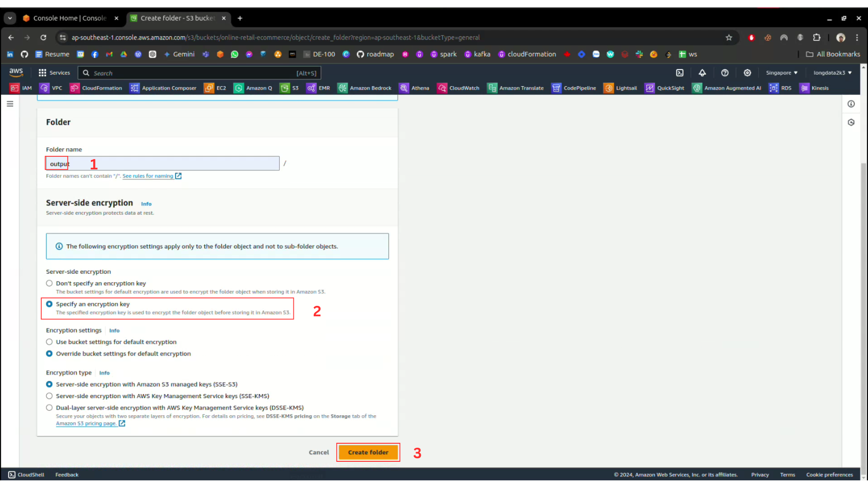Choose the SSE-KMS encryption type option
The height and width of the screenshot is (488, 868).
(49, 396)
